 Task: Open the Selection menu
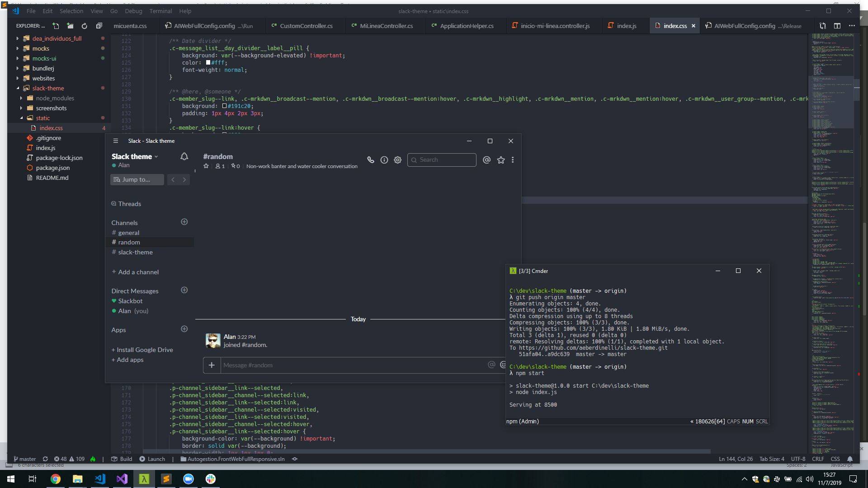pos(71,11)
